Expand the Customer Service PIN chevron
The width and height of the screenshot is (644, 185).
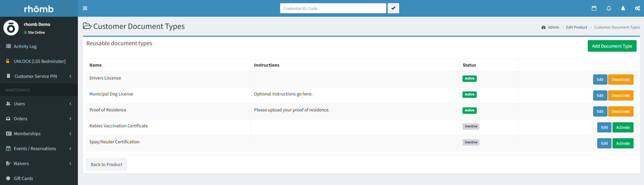tap(70, 76)
